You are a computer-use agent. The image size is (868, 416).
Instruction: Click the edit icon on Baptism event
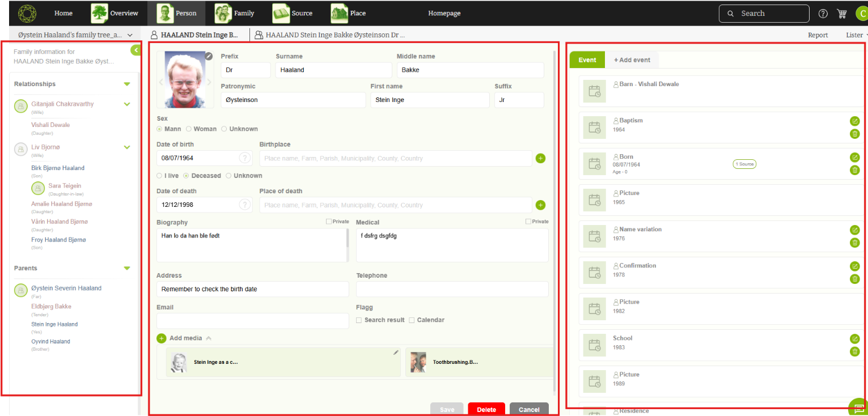tap(854, 121)
